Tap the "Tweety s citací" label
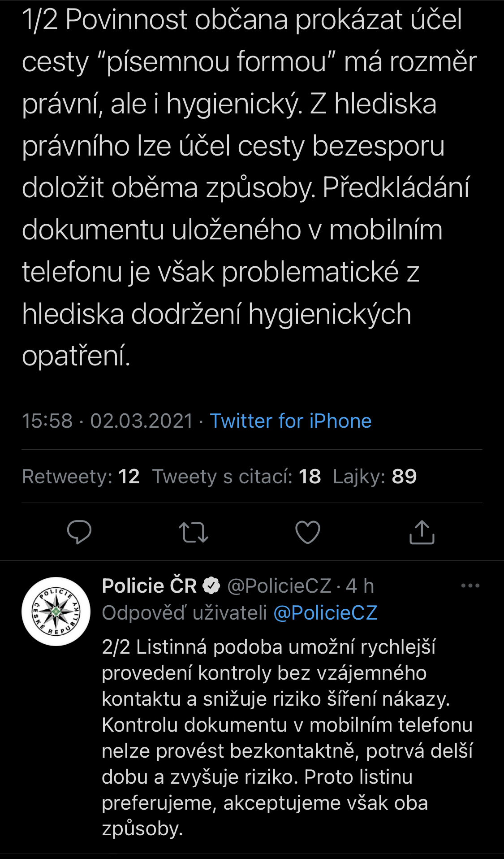 coord(222,477)
